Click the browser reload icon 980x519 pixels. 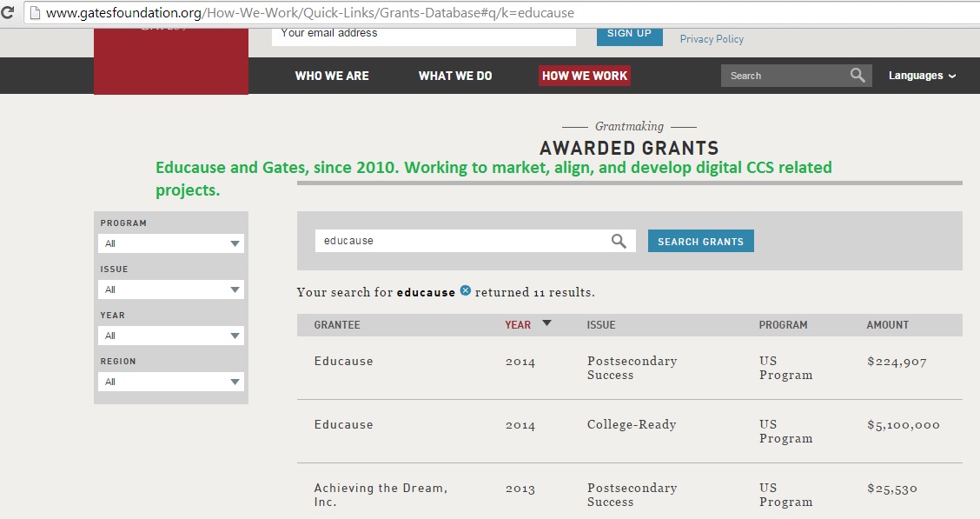point(8,14)
